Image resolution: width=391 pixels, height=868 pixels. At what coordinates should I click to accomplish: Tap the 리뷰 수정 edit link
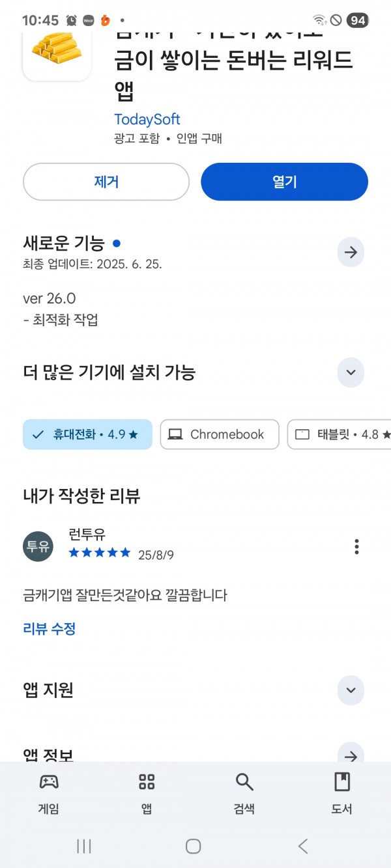point(50,628)
